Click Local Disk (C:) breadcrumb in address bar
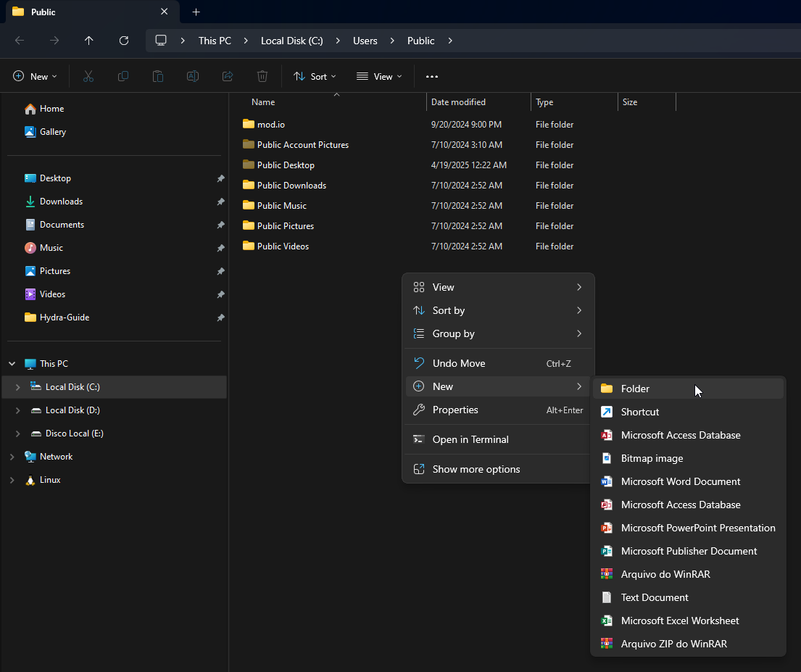The image size is (801, 672). [291, 41]
